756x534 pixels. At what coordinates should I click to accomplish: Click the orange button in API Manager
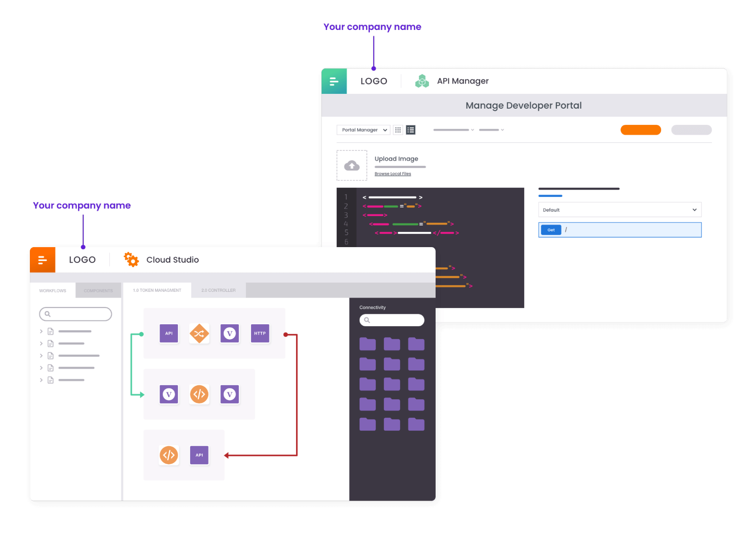641,129
